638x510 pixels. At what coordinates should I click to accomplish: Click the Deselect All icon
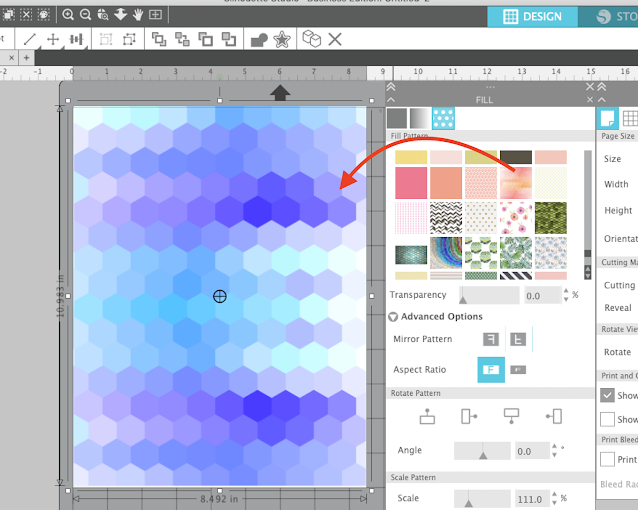[x=26, y=15]
